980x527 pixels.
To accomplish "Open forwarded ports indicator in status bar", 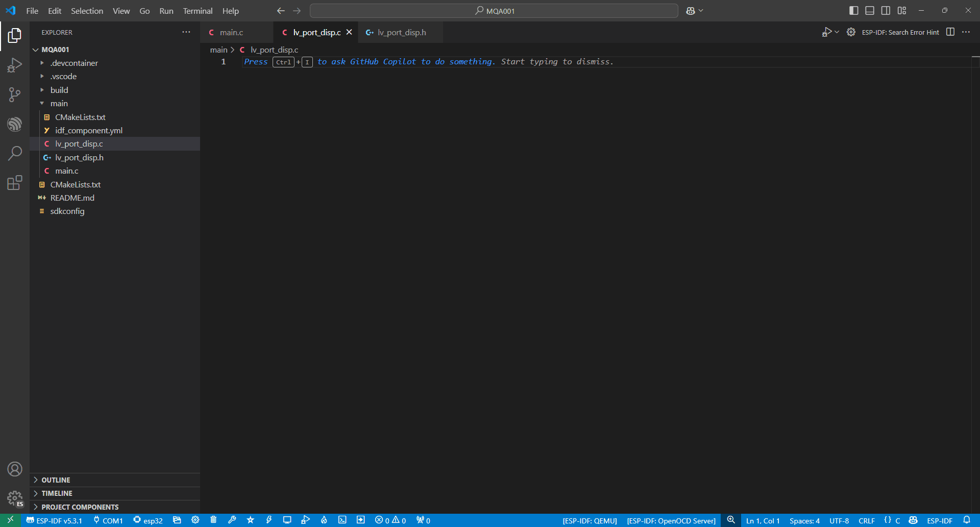I will 423,520.
